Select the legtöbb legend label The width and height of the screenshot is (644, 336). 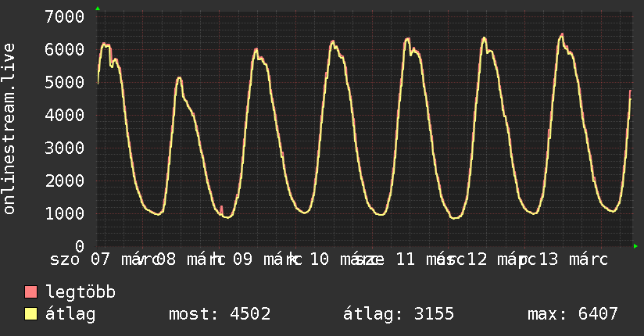[80, 293]
